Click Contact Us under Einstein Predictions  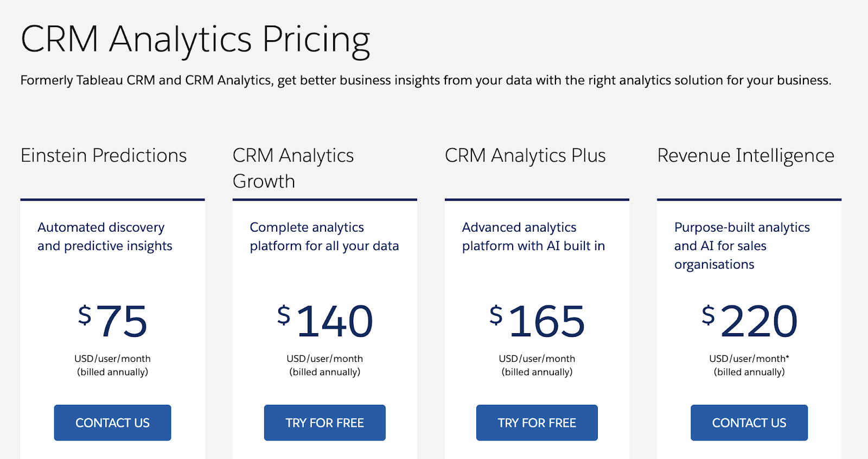112,423
